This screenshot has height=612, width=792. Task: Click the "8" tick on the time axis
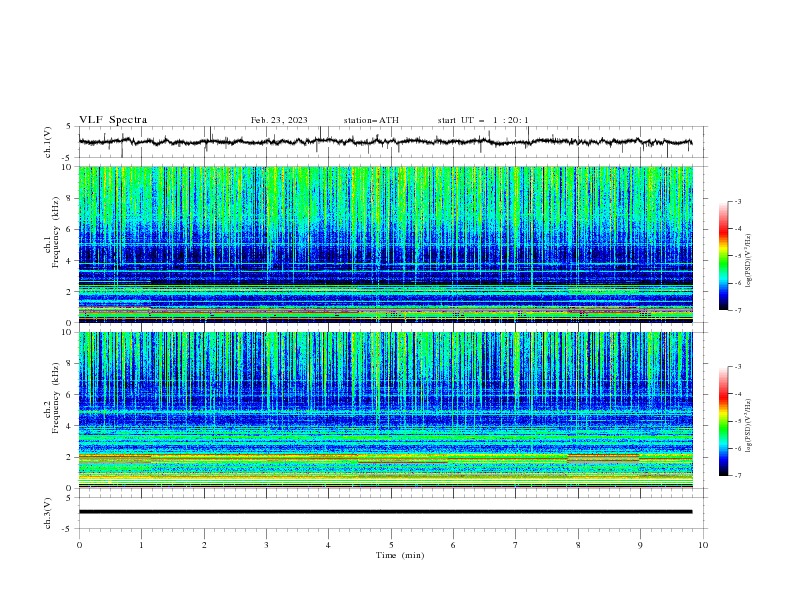tap(578, 545)
